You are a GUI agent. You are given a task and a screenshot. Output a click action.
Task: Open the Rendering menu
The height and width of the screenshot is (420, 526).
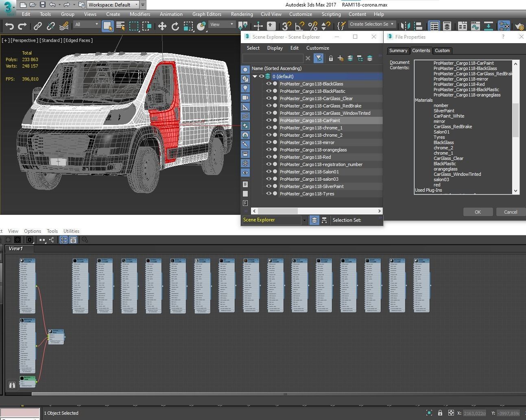pos(242,14)
